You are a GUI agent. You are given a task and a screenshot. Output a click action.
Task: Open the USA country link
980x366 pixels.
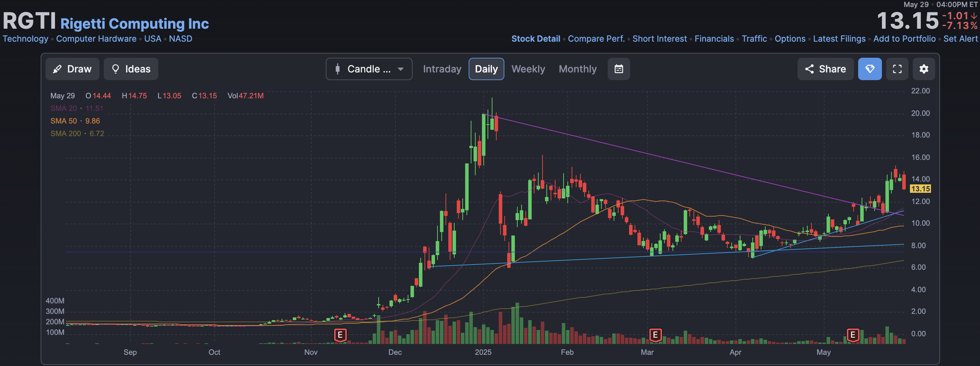153,39
